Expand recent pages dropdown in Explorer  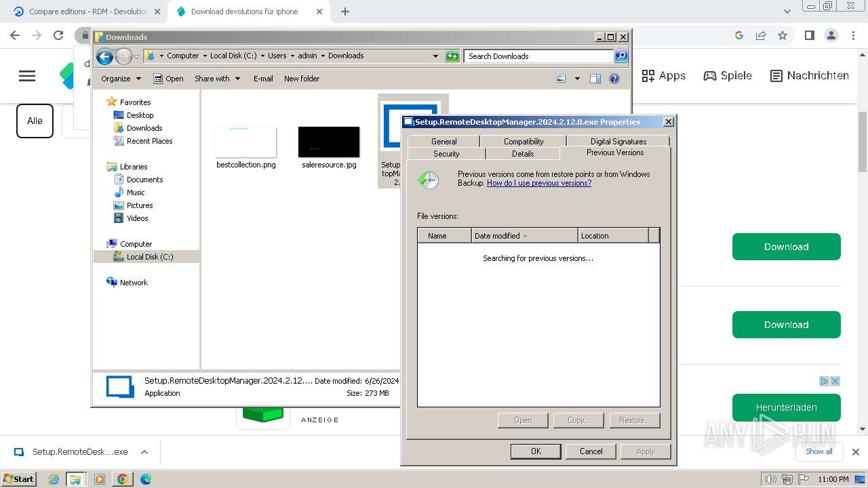point(136,56)
